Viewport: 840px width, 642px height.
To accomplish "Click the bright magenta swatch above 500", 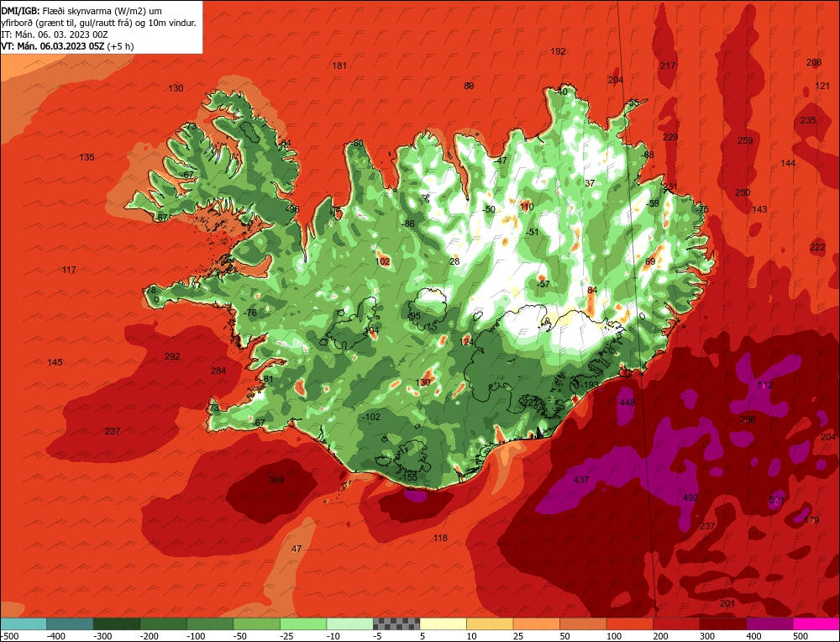I will point(816,624).
